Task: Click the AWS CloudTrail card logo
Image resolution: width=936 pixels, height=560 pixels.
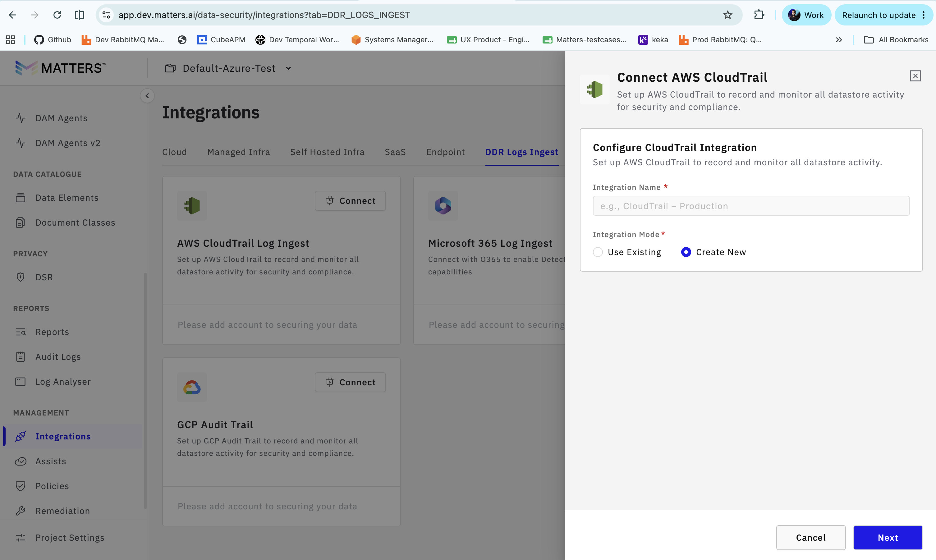Action: point(192,206)
